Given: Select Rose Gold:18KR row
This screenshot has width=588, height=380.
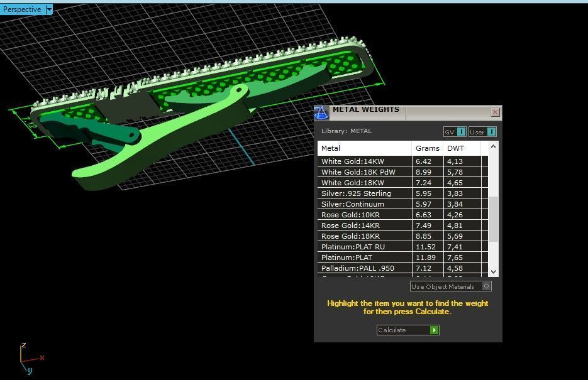Looking at the screenshot, I should tap(402, 236).
